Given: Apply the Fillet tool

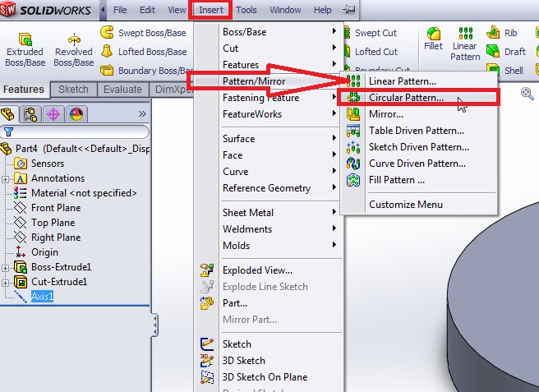Looking at the screenshot, I should [434, 39].
